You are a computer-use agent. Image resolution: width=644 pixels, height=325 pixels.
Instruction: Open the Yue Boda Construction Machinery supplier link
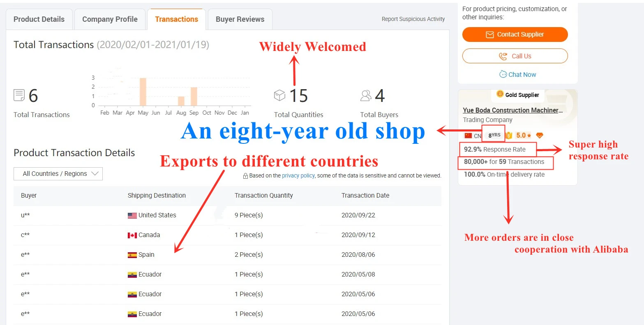[512, 110]
